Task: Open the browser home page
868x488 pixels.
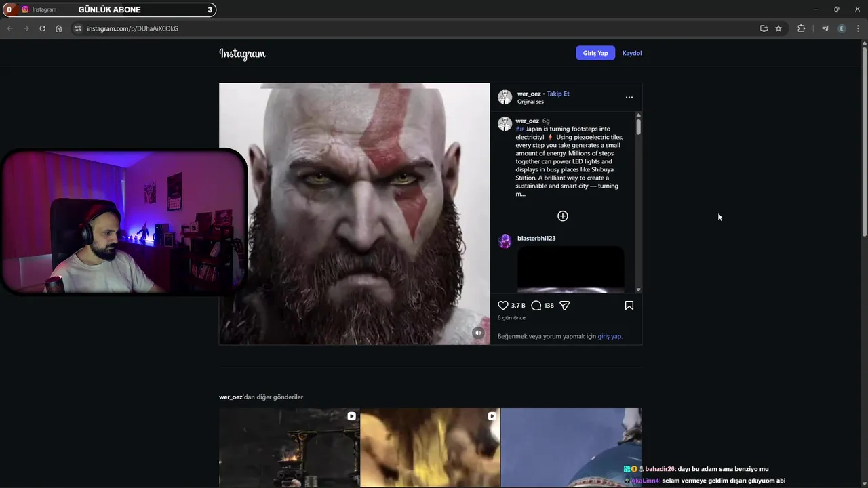Action: (58, 28)
